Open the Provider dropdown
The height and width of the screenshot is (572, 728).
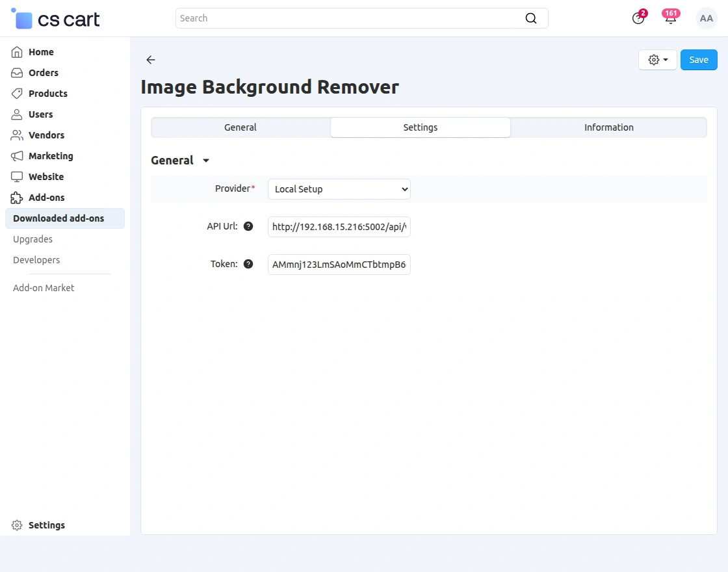339,189
